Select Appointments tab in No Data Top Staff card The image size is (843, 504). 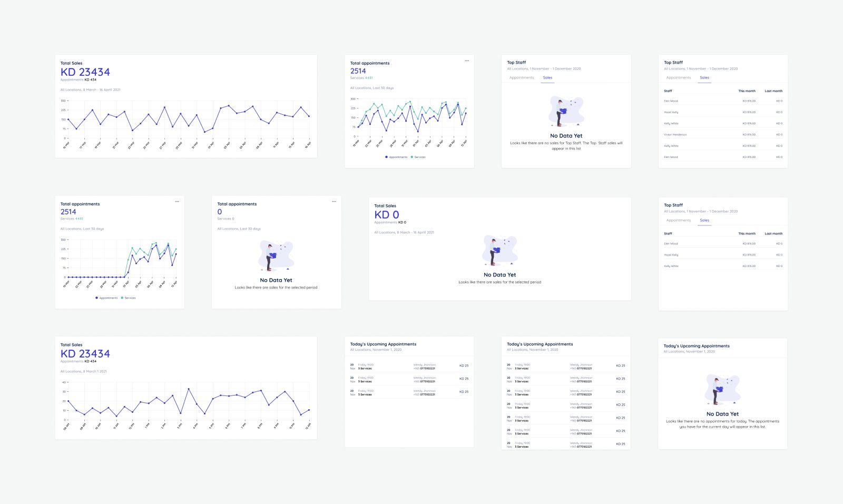[522, 78]
